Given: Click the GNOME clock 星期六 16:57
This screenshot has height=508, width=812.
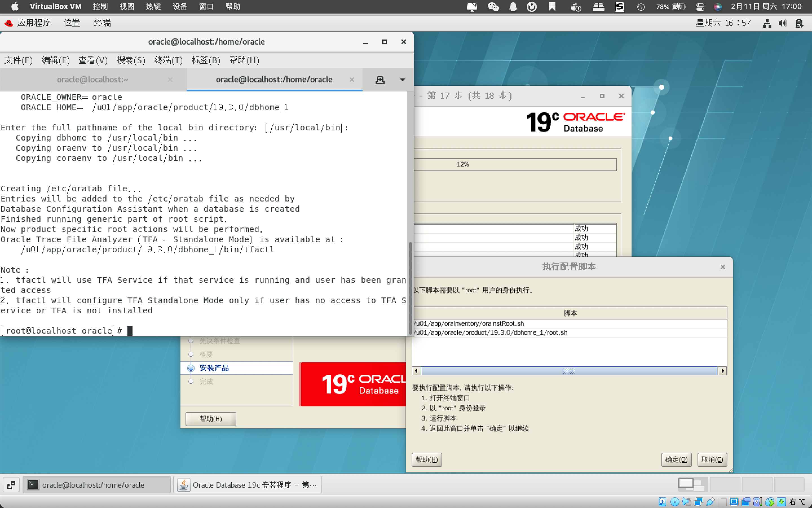Looking at the screenshot, I should point(723,23).
